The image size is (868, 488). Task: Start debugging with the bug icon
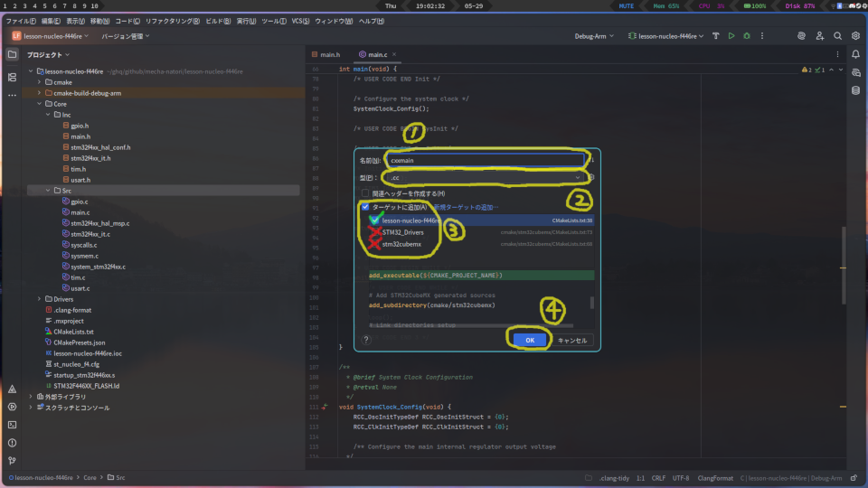[x=746, y=36]
